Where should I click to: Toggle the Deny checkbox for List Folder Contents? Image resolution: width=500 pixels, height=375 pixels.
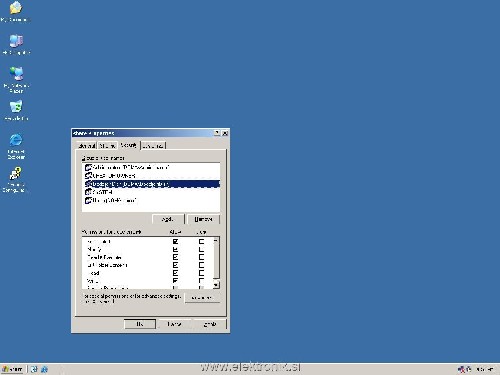(x=201, y=265)
